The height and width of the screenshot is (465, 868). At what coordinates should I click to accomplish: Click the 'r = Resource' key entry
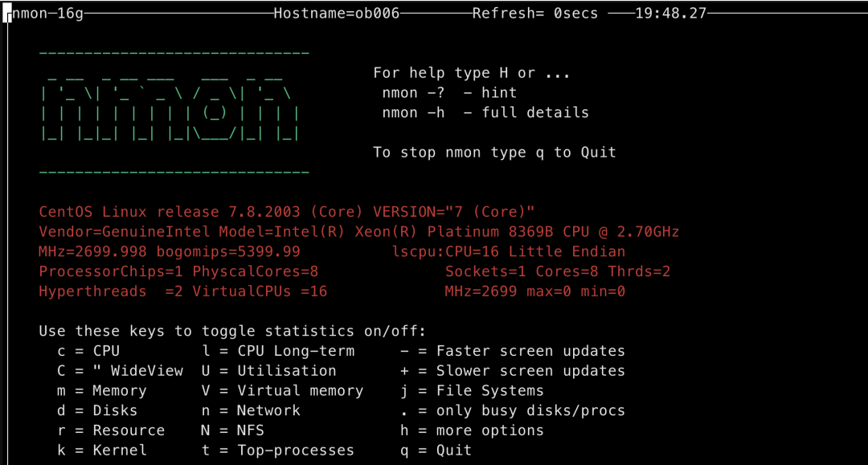click(111, 430)
